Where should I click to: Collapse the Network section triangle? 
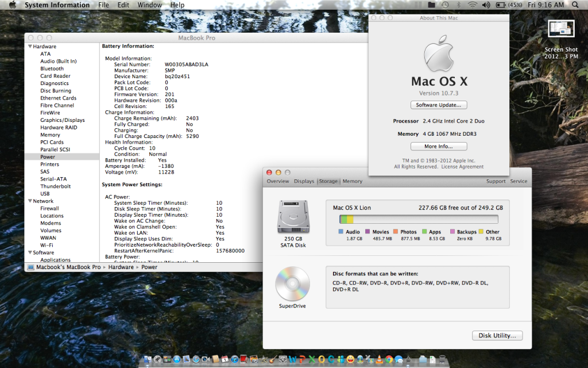click(30, 201)
